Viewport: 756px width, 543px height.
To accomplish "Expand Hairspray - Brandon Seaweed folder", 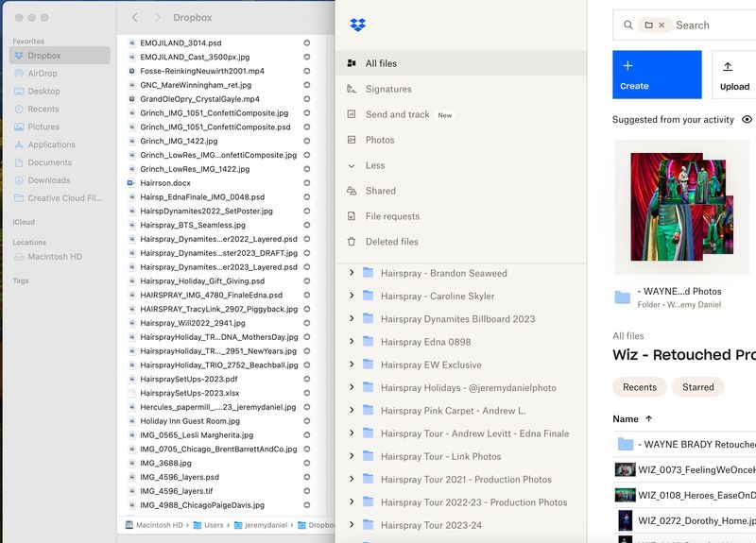I will [352, 273].
